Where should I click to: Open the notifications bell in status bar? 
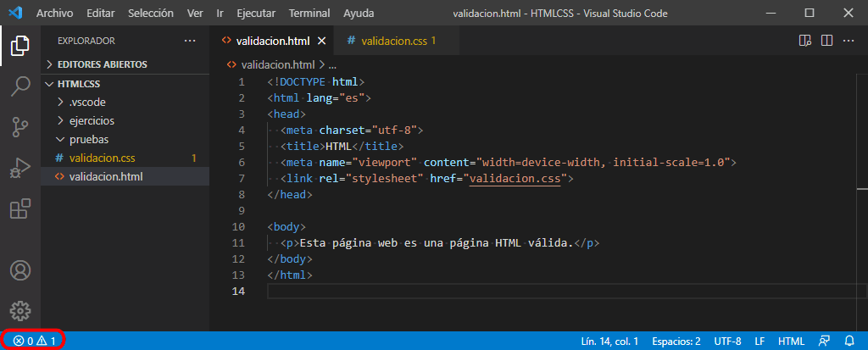point(848,341)
